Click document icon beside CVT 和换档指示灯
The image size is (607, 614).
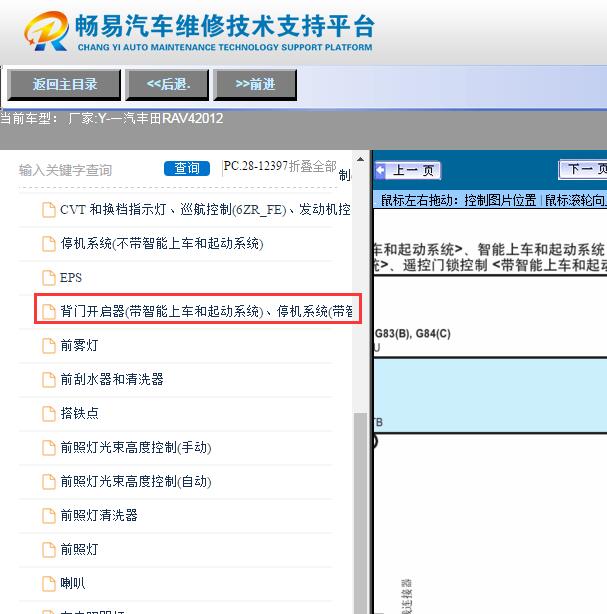click(49, 209)
